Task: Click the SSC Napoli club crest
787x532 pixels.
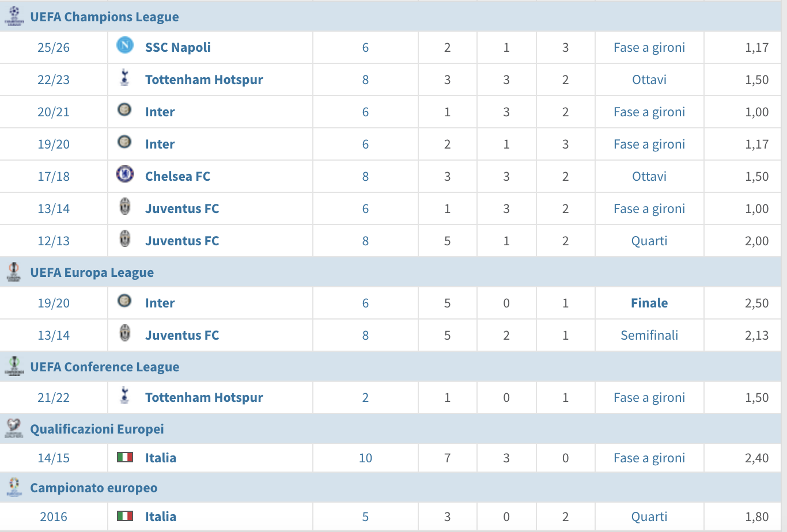Action: tap(125, 45)
